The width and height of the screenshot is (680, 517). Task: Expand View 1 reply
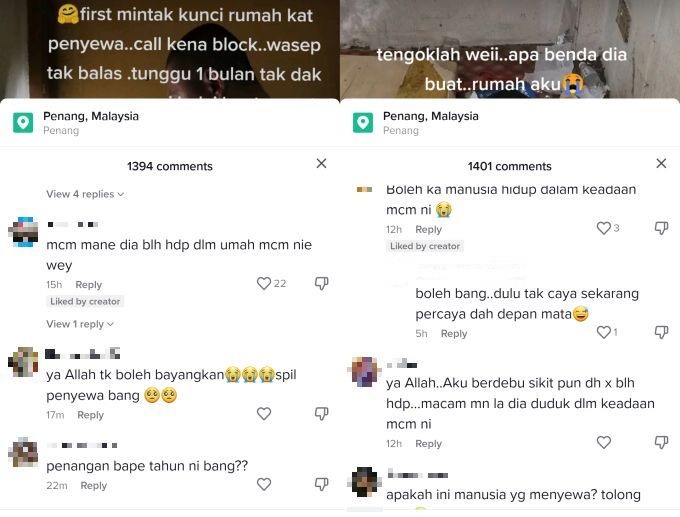click(80, 324)
